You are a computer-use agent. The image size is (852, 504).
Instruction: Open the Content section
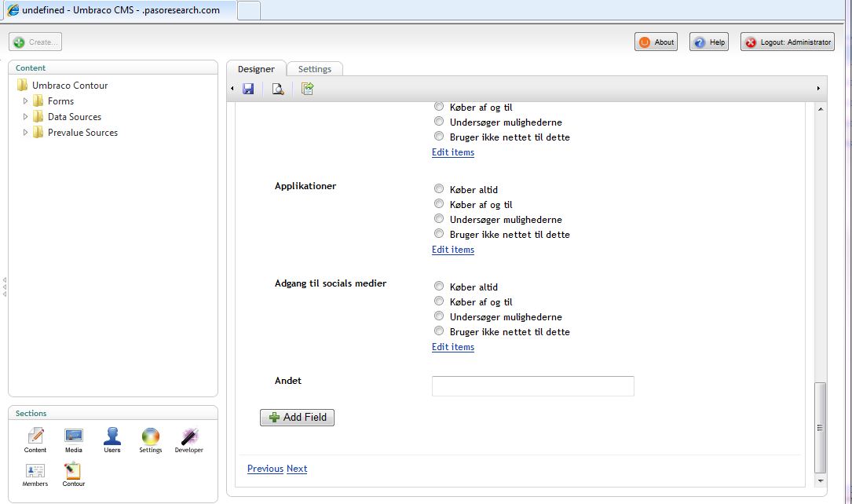coord(35,440)
